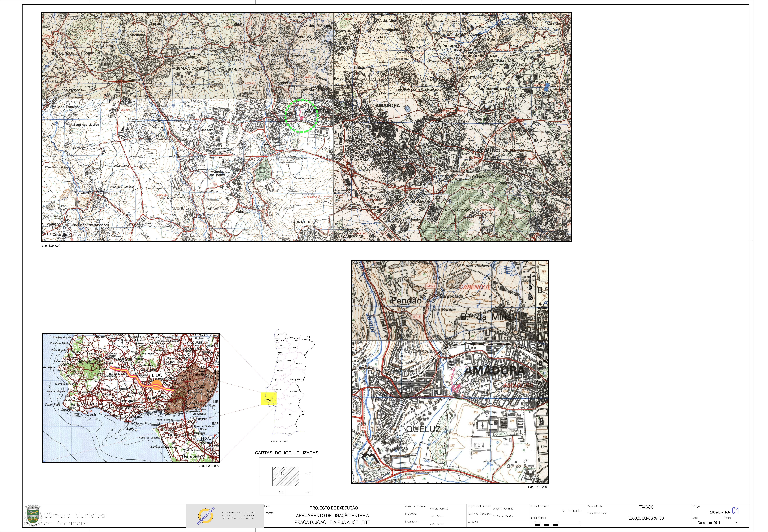The width and height of the screenshot is (768, 532).
Task: Click the 'Peça Desenhada:' label
Action: coord(597,513)
